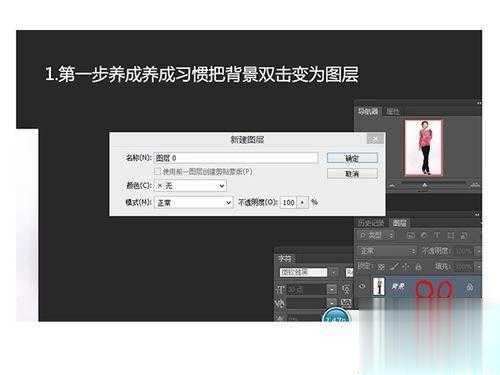Select the 背景 layer name
500x375 pixels.
coord(398,286)
